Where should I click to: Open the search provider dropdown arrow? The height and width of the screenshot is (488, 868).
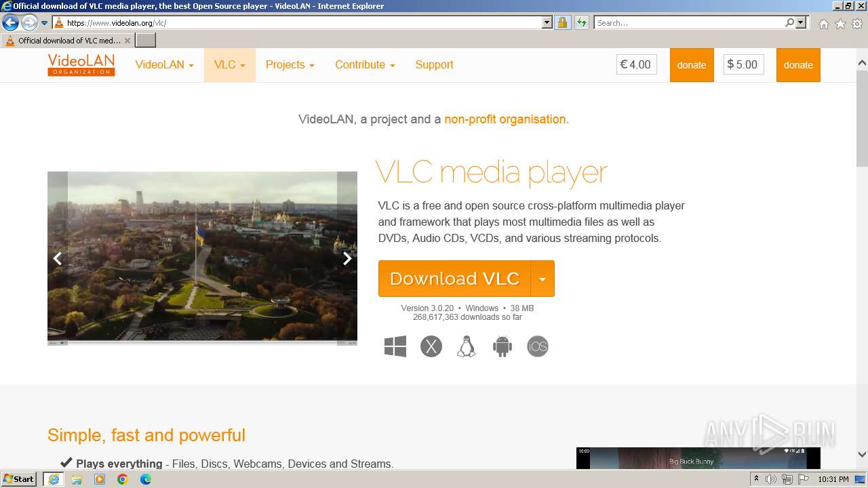pos(801,22)
